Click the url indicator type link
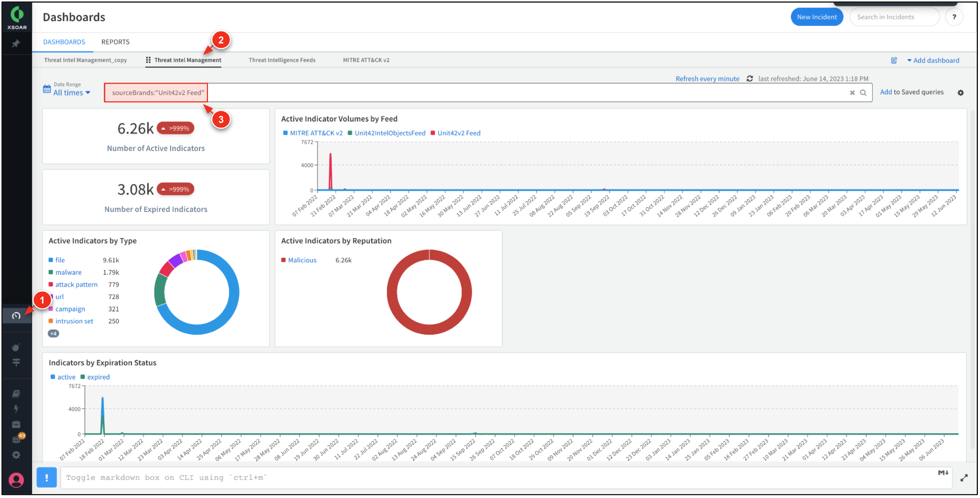The width and height of the screenshot is (980, 498). 60,297
